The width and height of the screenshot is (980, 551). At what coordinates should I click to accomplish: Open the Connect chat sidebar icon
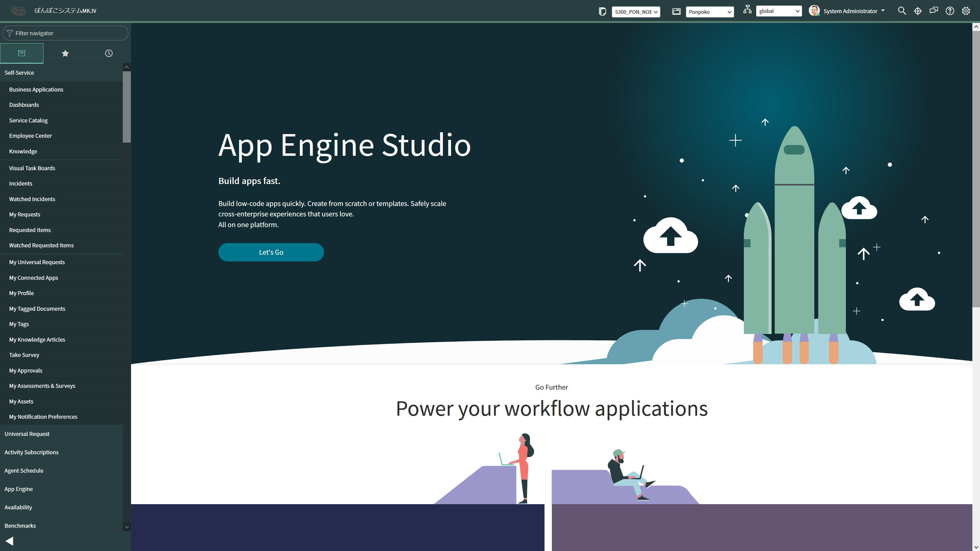(933, 11)
